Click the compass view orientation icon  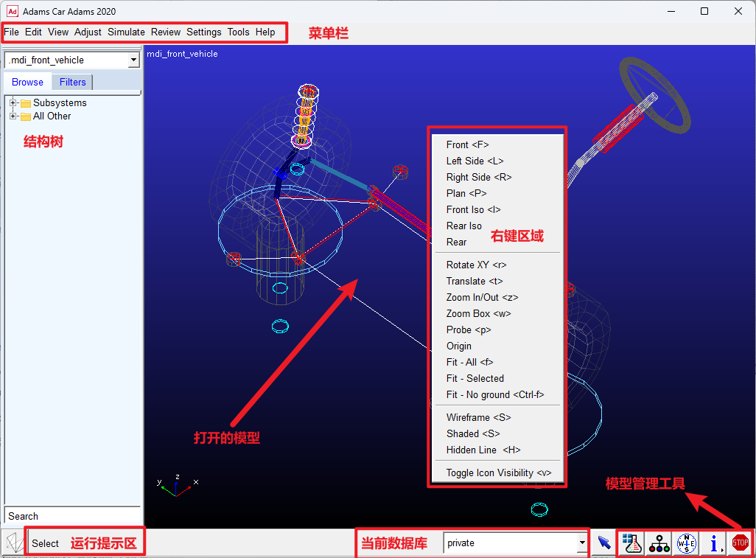coord(687,543)
